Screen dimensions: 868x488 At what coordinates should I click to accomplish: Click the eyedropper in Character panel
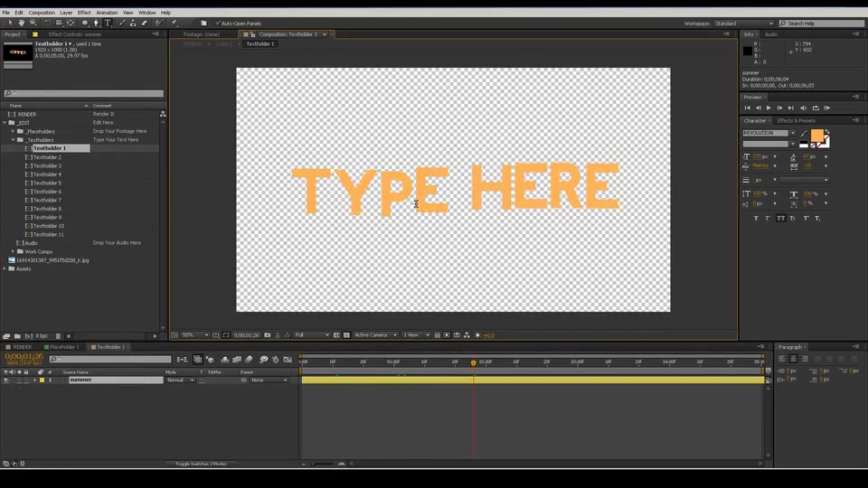[804, 134]
